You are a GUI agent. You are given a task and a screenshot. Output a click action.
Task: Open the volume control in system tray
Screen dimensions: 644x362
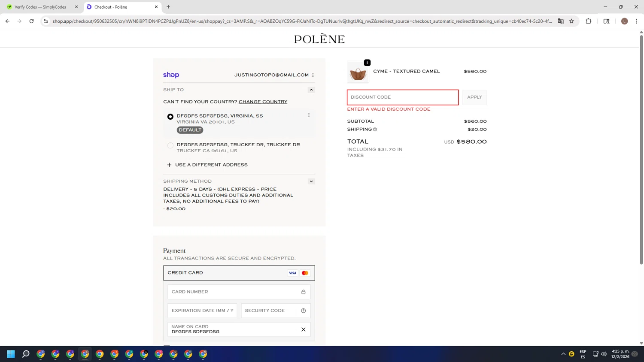click(604, 354)
